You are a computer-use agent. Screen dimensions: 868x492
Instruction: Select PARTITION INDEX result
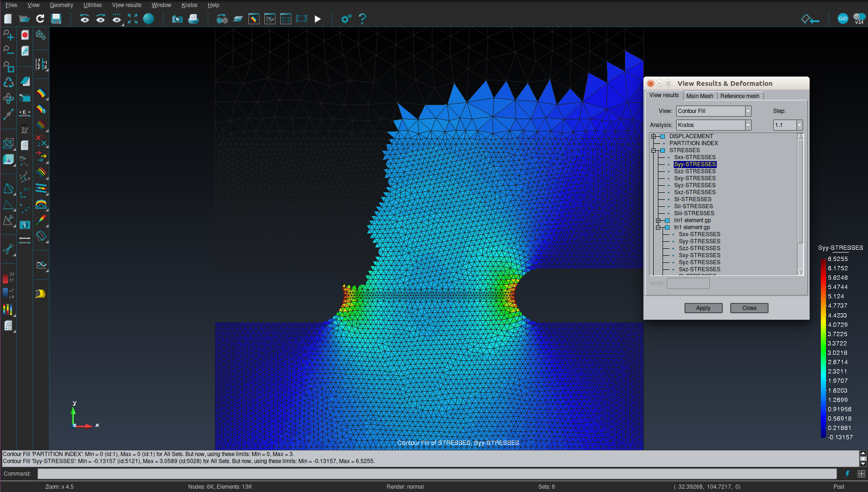click(x=693, y=143)
